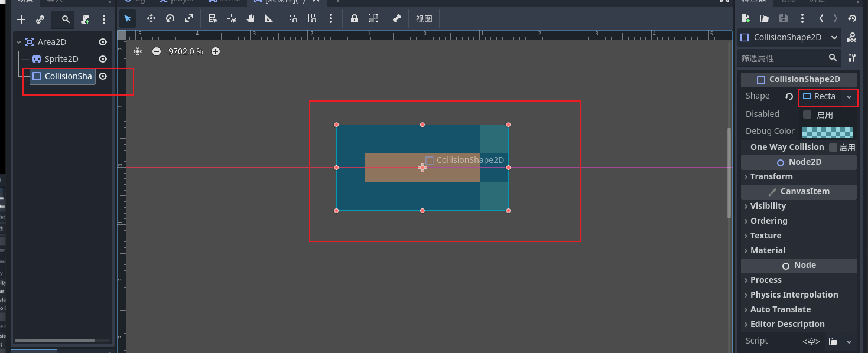This screenshot has height=353, width=868.
Task: Click the scene tree filter search field
Action: pyautogui.click(x=63, y=19)
